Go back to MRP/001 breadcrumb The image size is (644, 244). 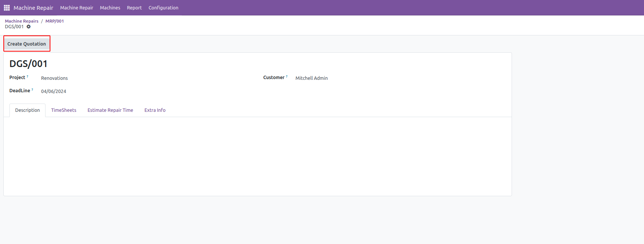(55, 21)
